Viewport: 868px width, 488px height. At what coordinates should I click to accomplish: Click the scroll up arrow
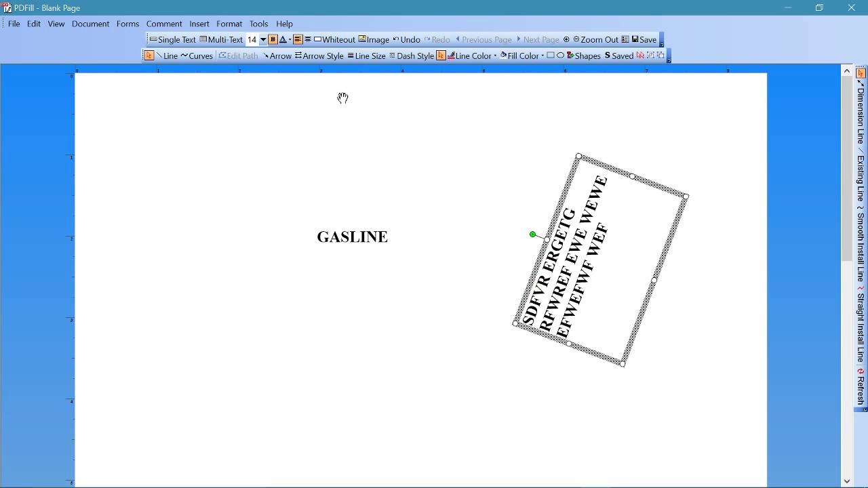point(847,70)
